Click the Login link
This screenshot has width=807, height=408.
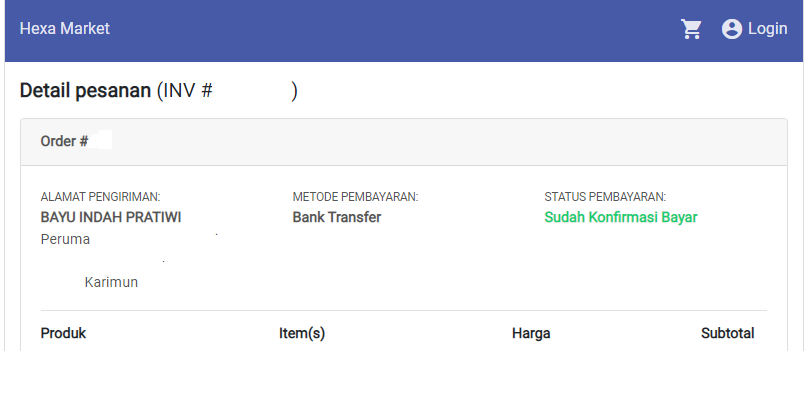[767, 28]
